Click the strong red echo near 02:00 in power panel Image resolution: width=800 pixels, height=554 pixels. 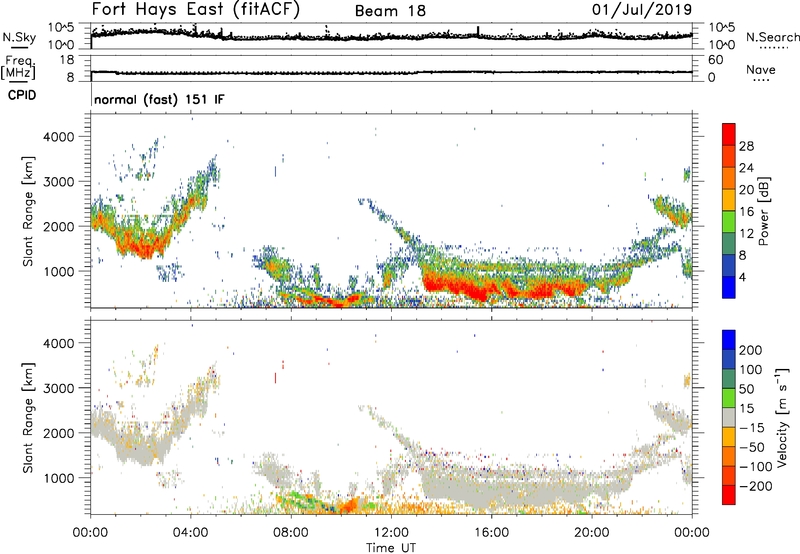coord(145,247)
